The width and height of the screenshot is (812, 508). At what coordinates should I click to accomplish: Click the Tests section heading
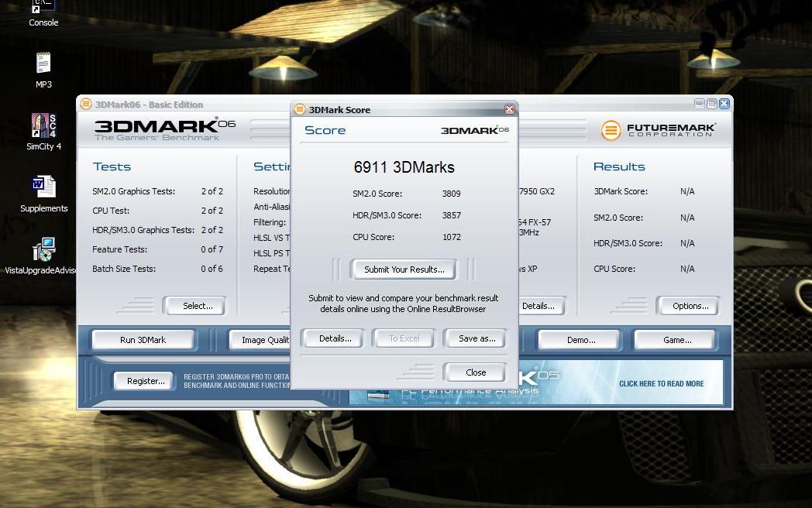(x=112, y=166)
